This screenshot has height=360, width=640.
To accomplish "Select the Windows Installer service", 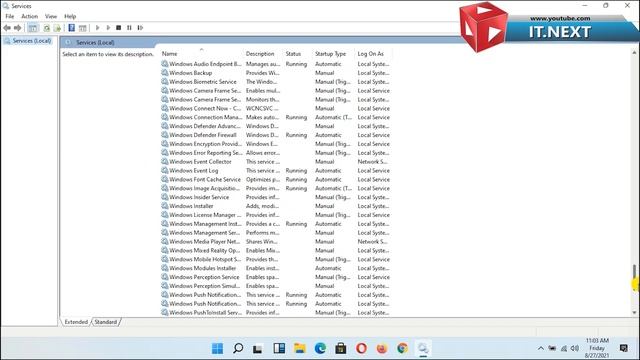I will tap(276, 206).
